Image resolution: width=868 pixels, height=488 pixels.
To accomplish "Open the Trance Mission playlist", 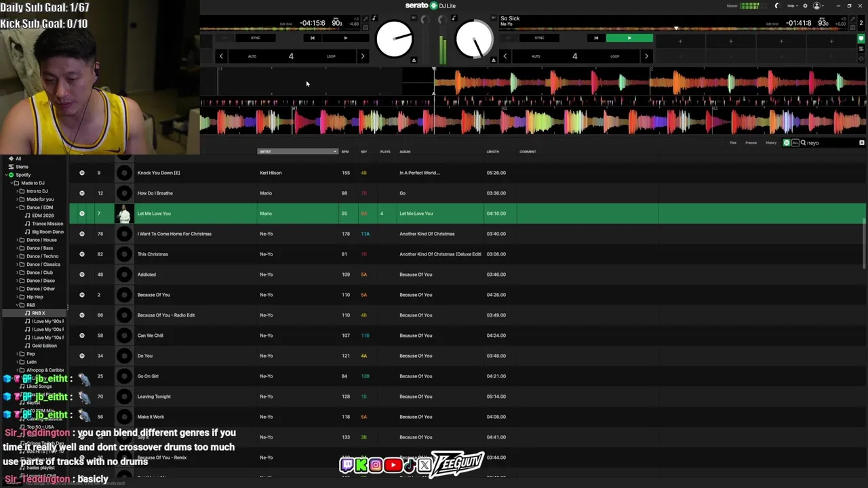I will pyautogui.click(x=47, y=224).
